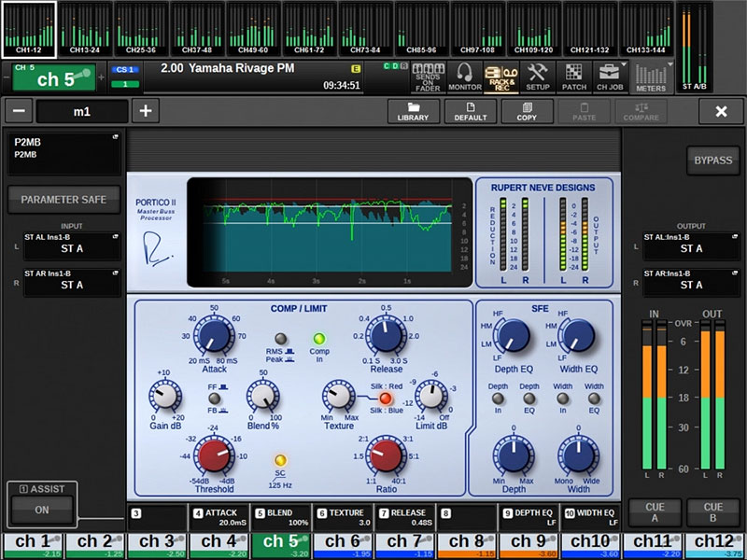
Task: Copy the plug-in settings
Action: (527, 112)
